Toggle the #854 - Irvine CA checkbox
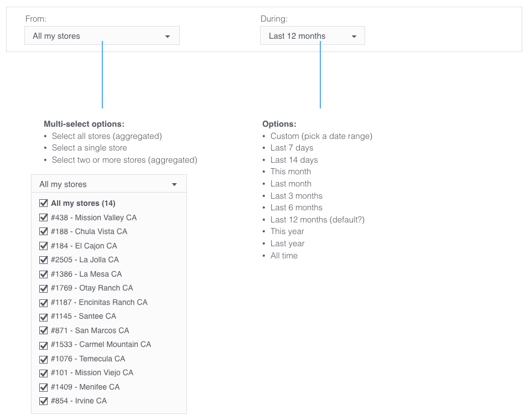The image size is (530, 420). point(44,401)
